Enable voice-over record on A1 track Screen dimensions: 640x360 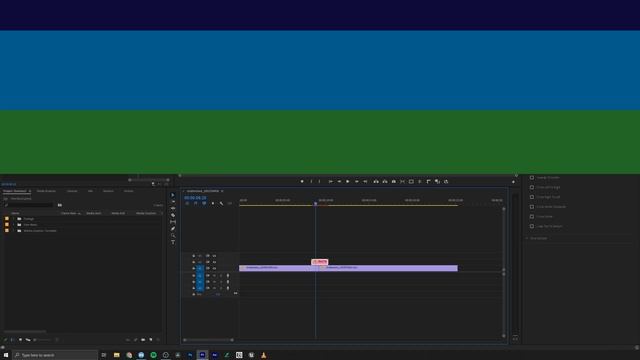[228, 276]
